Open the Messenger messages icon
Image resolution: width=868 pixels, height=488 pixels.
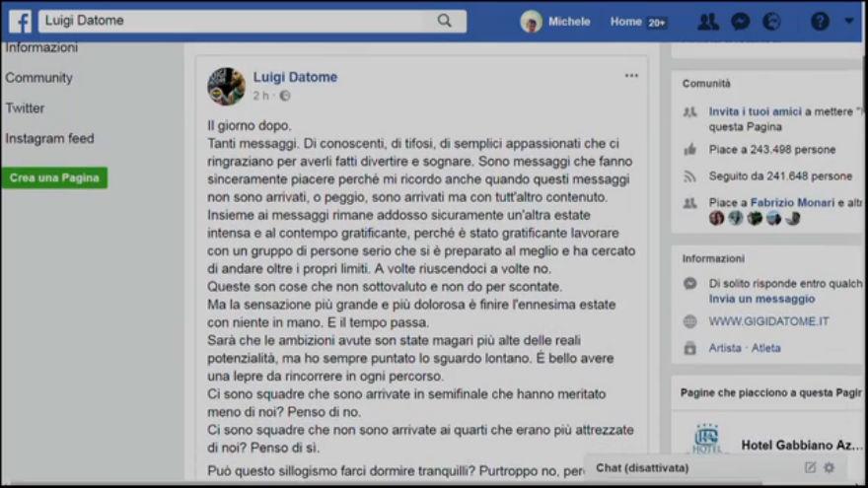coord(740,22)
